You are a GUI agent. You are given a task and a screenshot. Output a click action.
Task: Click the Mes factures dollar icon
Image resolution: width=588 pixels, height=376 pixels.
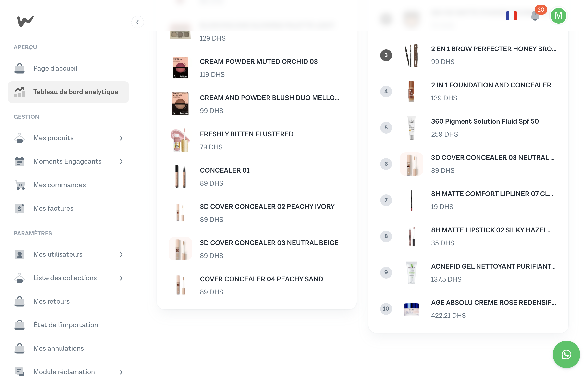pos(20,208)
